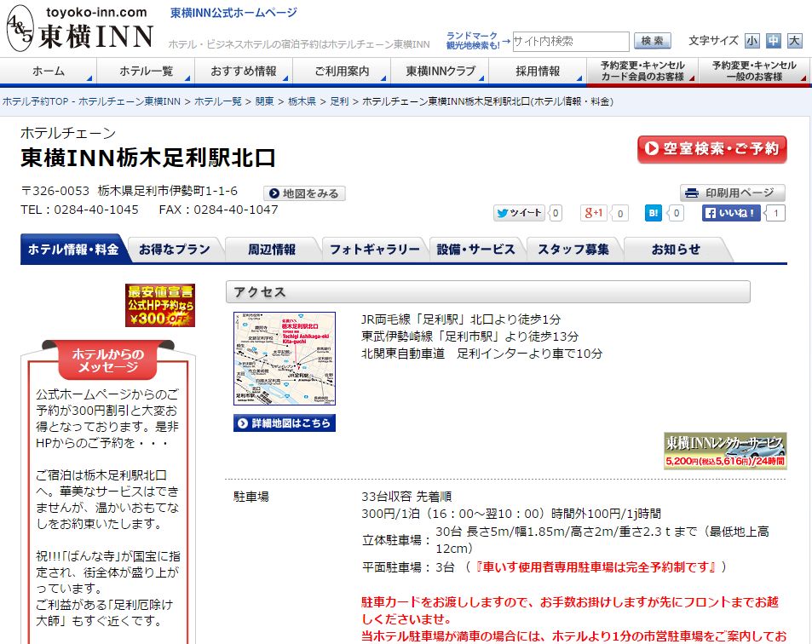Viewport: 812px width, 644px height.
Task: Click the ホテル予約TOP breadcrumb link
Action: [92, 101]
